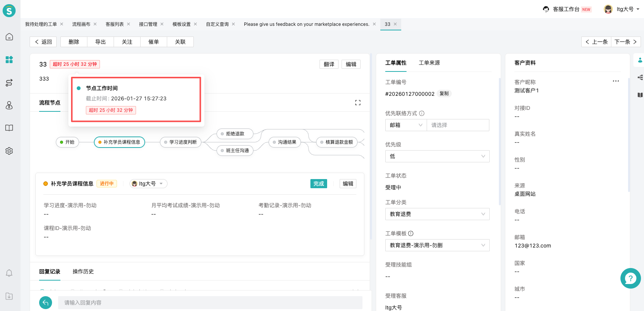644x311 pixels.
Task: Click the 补充学员课程信息 flow node
Action: (119, 142)
